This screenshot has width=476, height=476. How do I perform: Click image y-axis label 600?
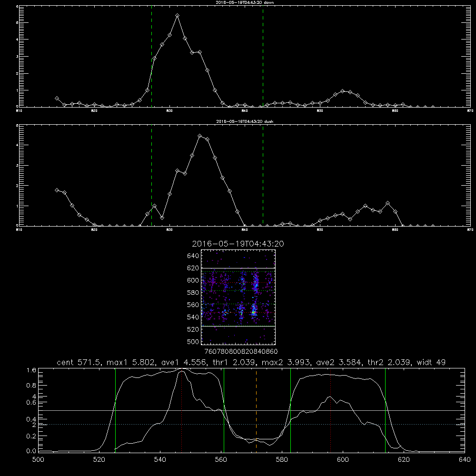click(193, 280)
